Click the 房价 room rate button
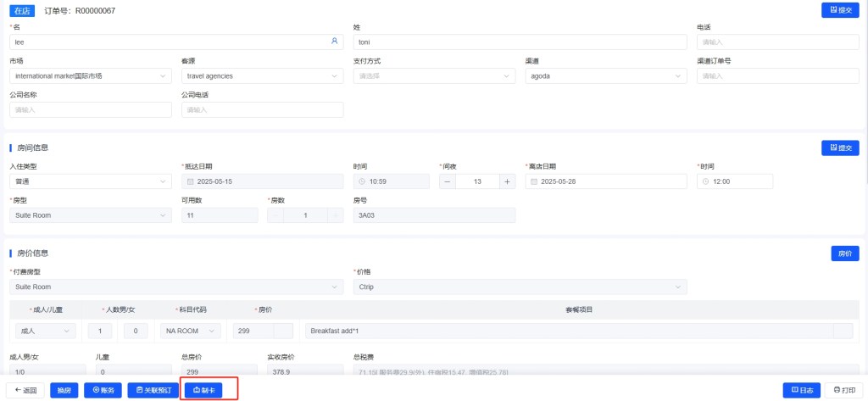Viewport: 868px width, 401px height. pos(844,253)
